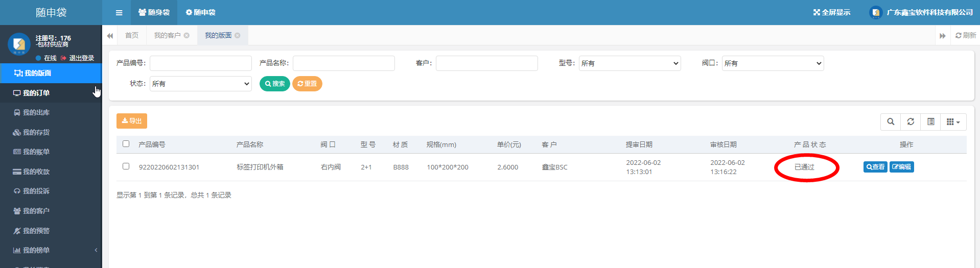Click the 编辑 edit button

(902, 167)
